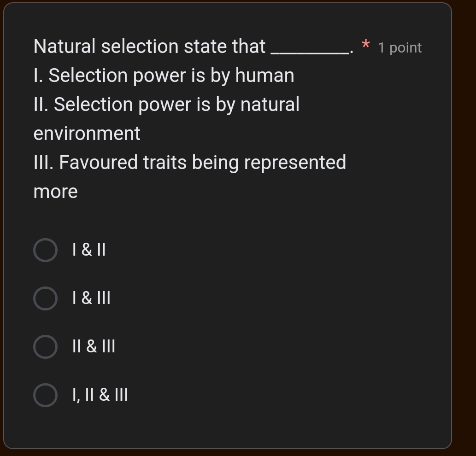Click the text "II & III" beside its radio
Viewport: 476px width, 456px height.
(93, 347)
